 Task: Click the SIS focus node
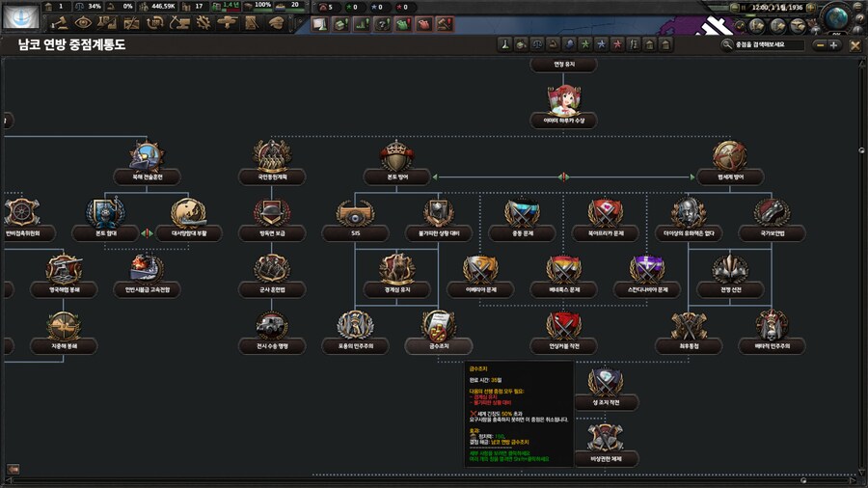pos(354,218)
